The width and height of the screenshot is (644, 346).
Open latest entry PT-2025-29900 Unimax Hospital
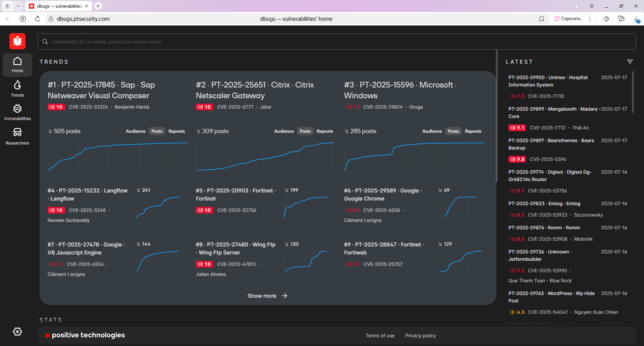pos(548,81)
